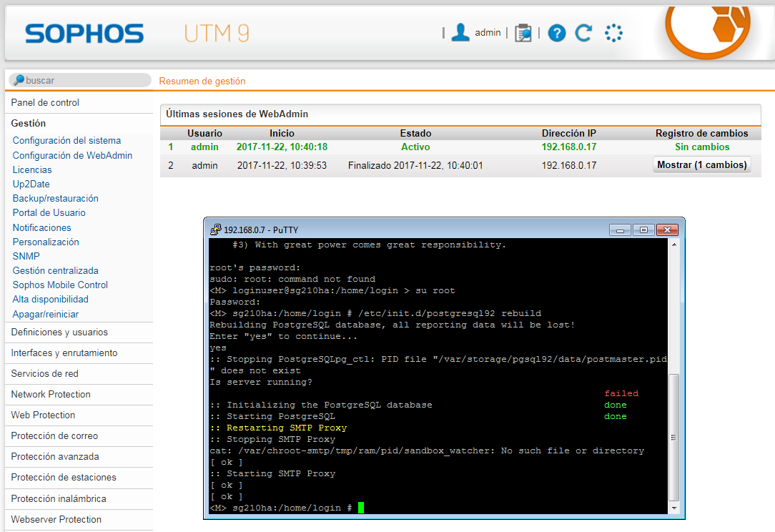Open the clipboard log icon in header
Image resolution: width=775 pixels, height=532 pixels.
pyautogui.click(x=523, y=33)
